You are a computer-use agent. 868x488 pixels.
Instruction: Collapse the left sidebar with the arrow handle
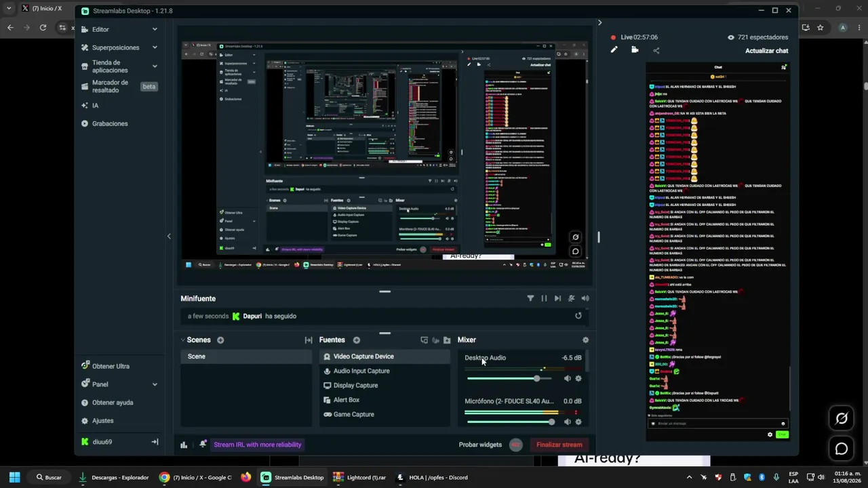pyautogui.click(x=169, y=236)
